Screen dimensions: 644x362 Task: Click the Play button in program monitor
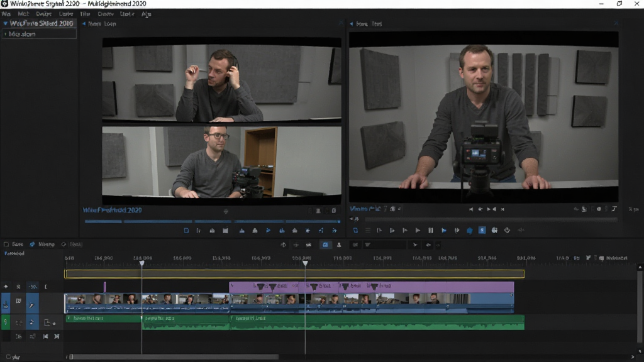418,231
